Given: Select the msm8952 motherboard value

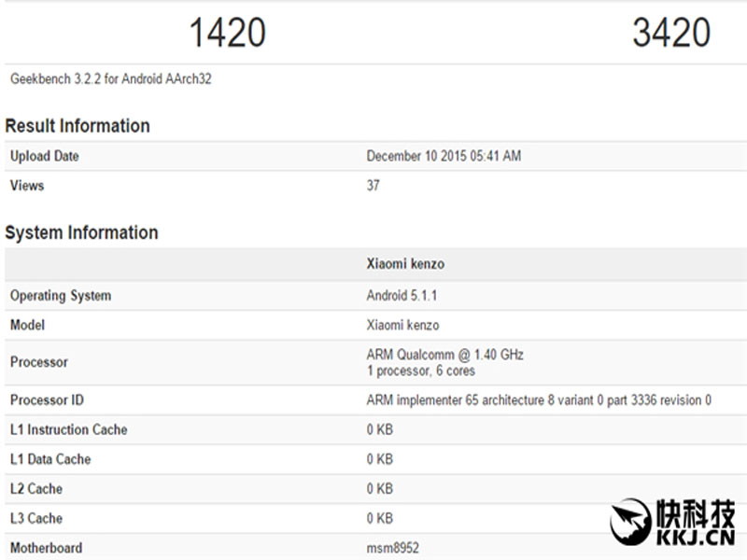Looking at the screenshot, I should coord(392,548).
